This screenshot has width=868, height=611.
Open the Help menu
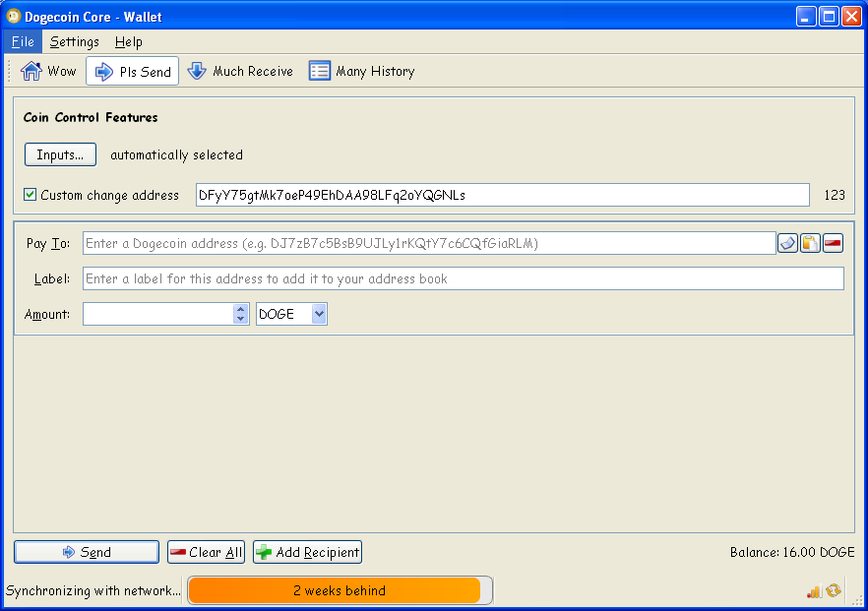click(128, 41)
